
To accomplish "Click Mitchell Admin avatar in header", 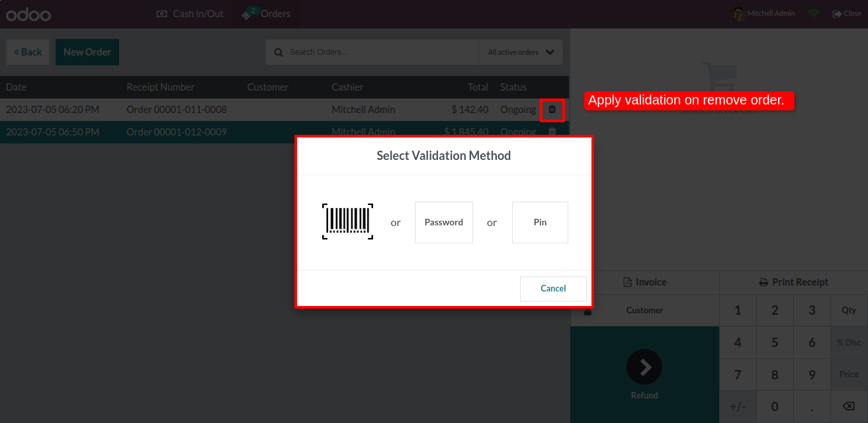I will click(x=738, y=14).
